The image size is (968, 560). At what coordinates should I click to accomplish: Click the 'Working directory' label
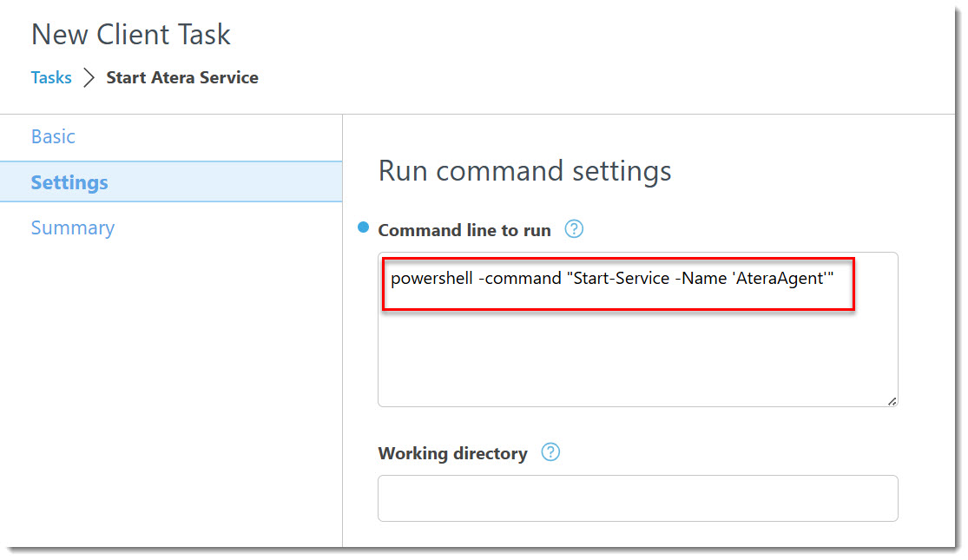(x=452, y=453)
